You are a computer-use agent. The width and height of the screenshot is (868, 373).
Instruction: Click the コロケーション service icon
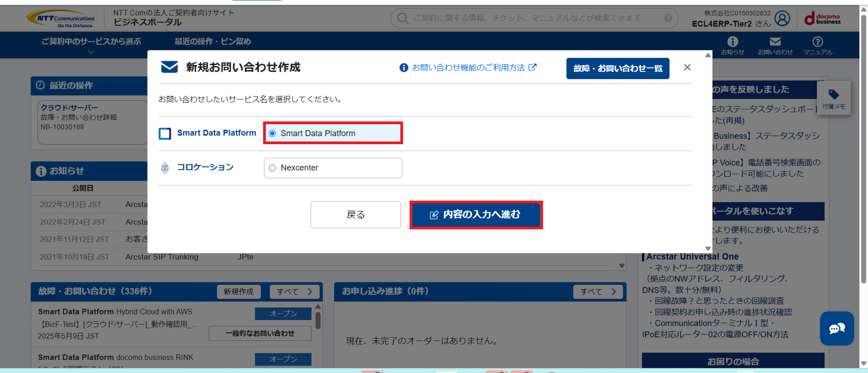[x=165, y=168]
